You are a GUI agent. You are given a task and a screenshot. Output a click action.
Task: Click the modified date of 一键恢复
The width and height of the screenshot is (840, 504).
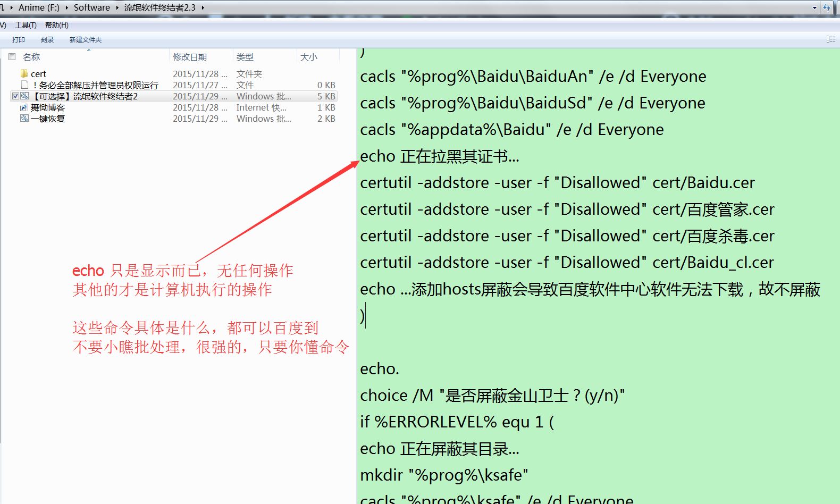[x=200, y=119]
